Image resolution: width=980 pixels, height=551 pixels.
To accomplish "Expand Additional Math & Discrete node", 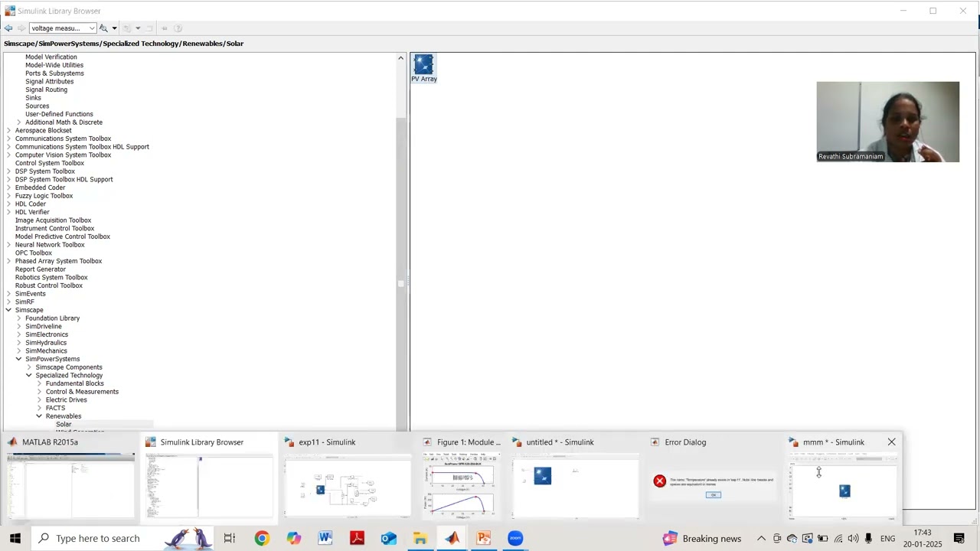I will click(19, 122).
